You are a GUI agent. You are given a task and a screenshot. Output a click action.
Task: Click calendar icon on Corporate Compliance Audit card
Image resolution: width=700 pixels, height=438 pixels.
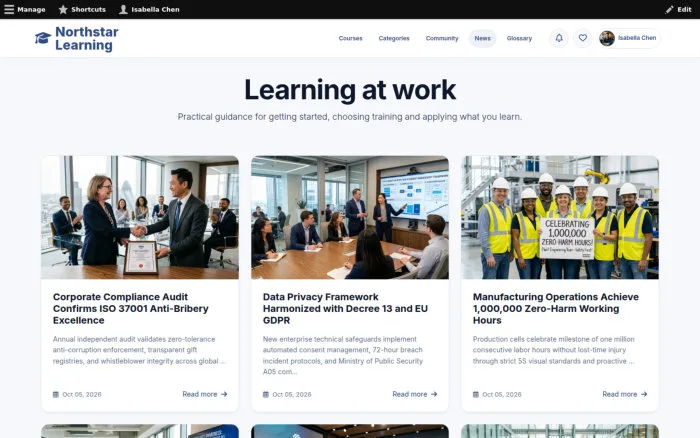point(56,394)
